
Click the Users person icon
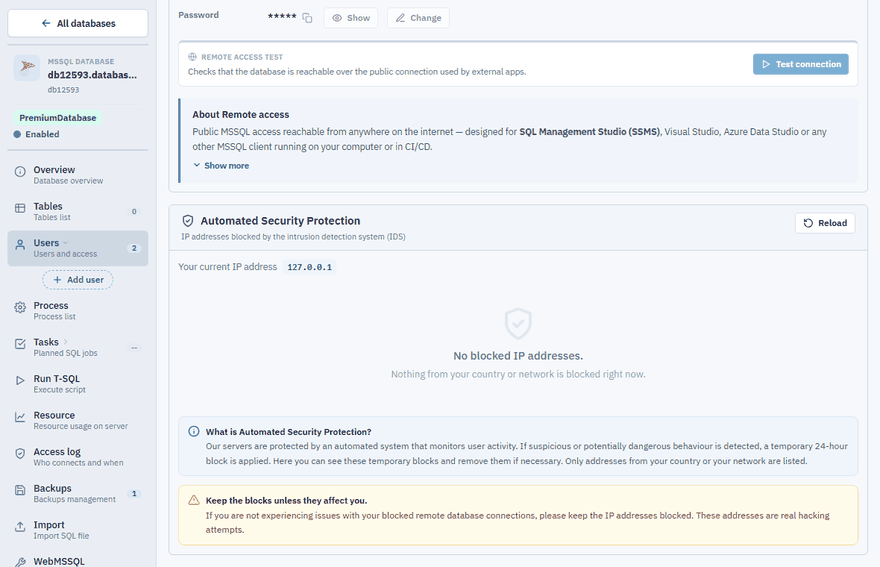pos(20,244)
